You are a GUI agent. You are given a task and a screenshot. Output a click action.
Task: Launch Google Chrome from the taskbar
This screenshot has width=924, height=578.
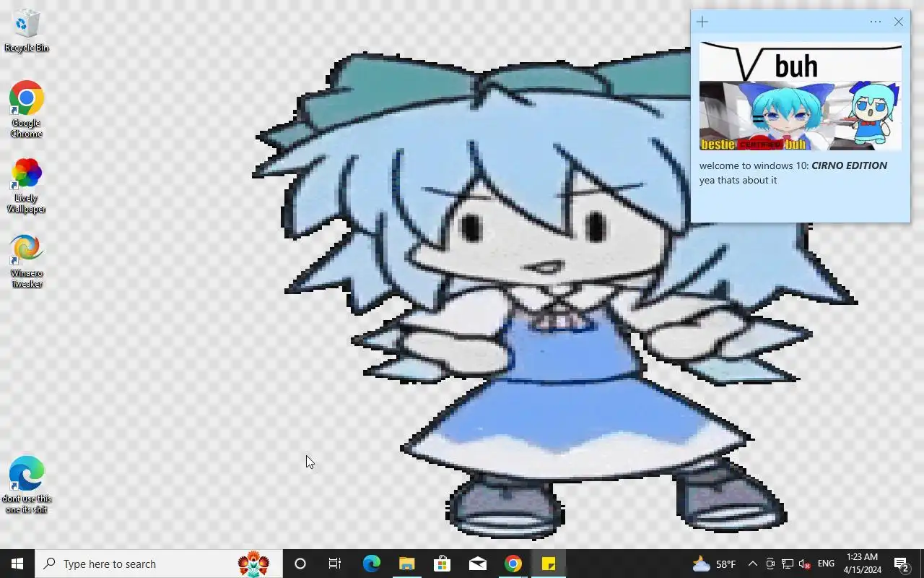(x=513, y=564)
